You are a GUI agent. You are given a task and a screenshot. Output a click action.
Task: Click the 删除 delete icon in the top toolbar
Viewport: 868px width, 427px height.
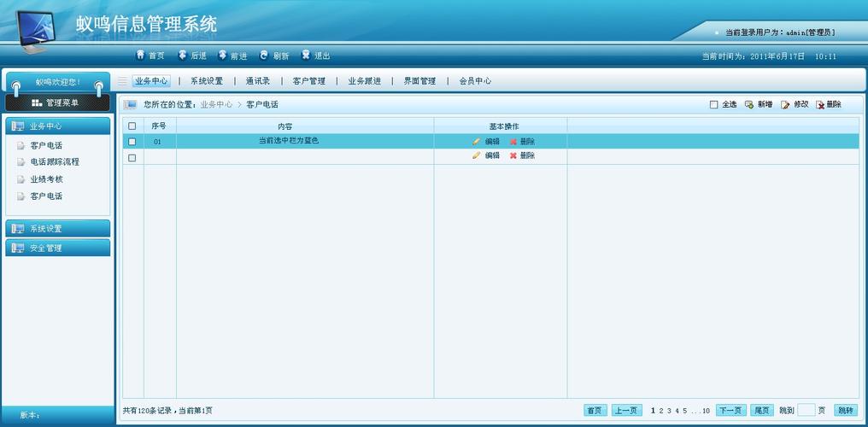(x=820, y=104)
